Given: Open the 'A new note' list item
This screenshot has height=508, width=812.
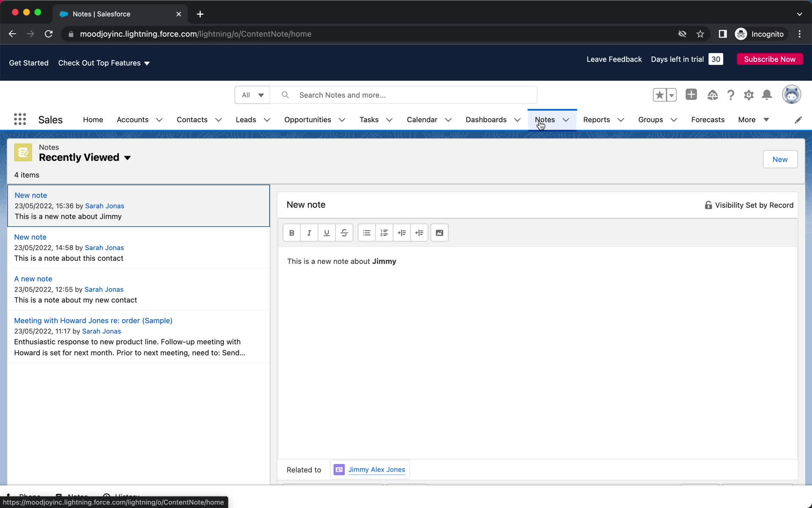Looking at the screenshot, I should pos(33,279).
